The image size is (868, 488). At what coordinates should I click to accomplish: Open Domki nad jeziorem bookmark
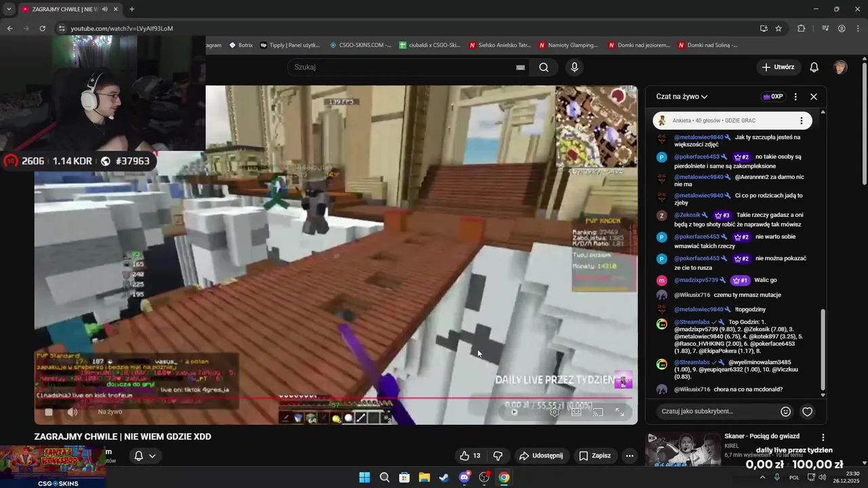tap(639, 45)
